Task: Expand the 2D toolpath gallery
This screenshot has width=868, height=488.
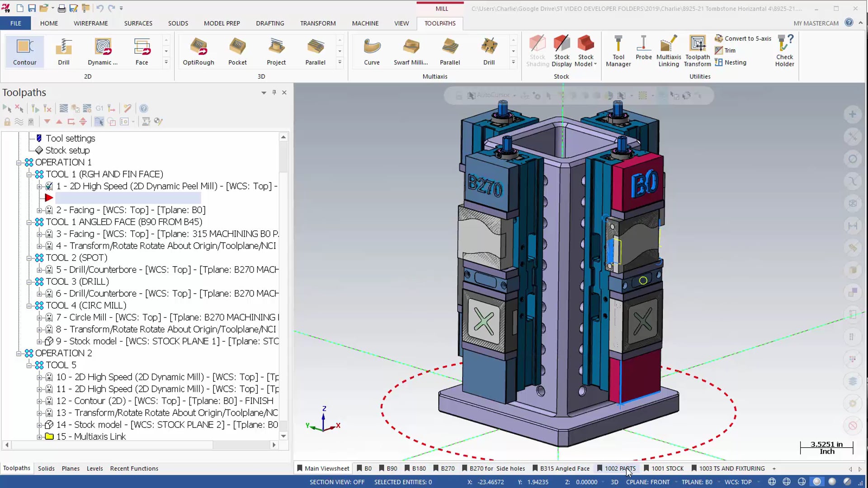Action: coord(166,62)
